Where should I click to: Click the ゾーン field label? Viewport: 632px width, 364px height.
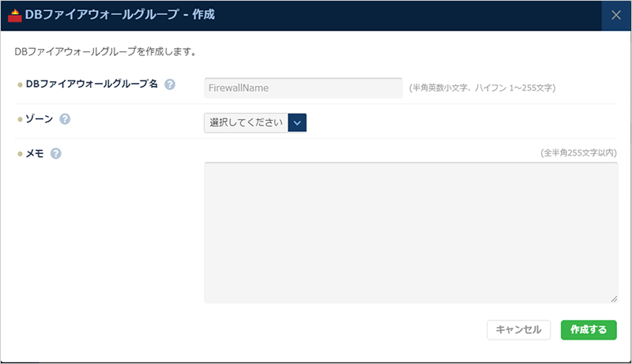[39, 119]
